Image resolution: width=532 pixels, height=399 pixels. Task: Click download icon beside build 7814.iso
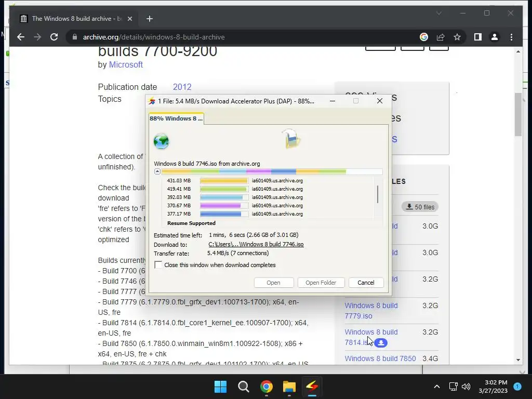(381, 343)
